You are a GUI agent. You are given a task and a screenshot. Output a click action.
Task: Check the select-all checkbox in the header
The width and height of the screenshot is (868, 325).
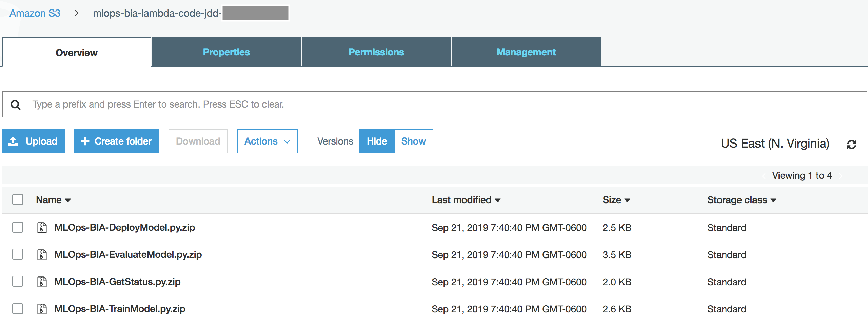(18, 199)
